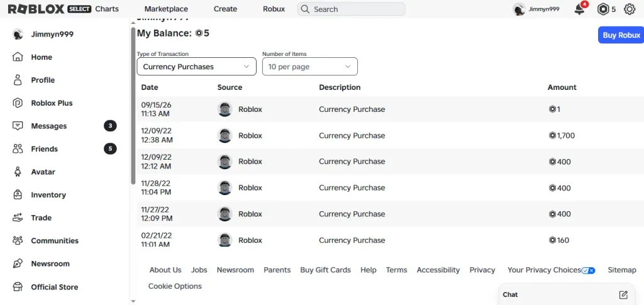
Task: Click scrollbar down arrow at bottom
Action: (x=133, y=301)
